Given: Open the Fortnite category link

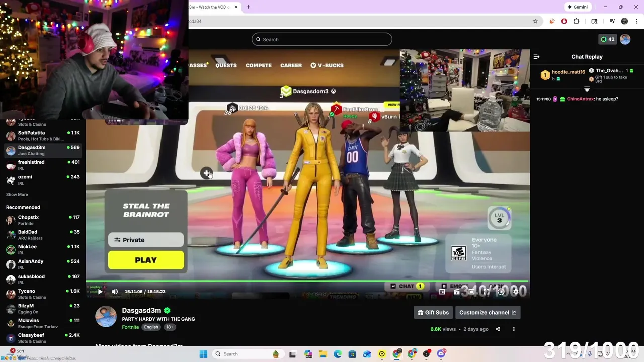Looking at the screenshot, I should pyautogui.click(x=130, y=327).
